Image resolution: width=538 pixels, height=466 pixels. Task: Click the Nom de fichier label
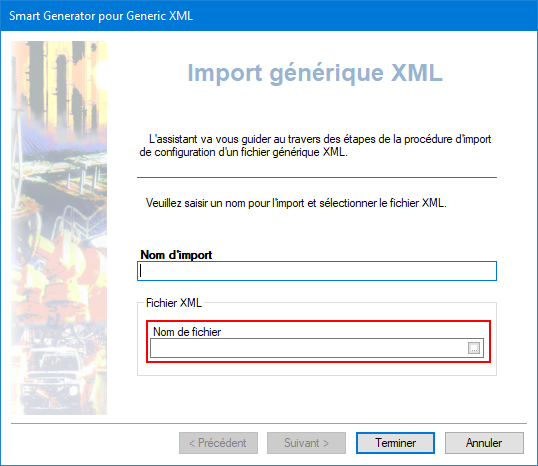pos(187,332)
